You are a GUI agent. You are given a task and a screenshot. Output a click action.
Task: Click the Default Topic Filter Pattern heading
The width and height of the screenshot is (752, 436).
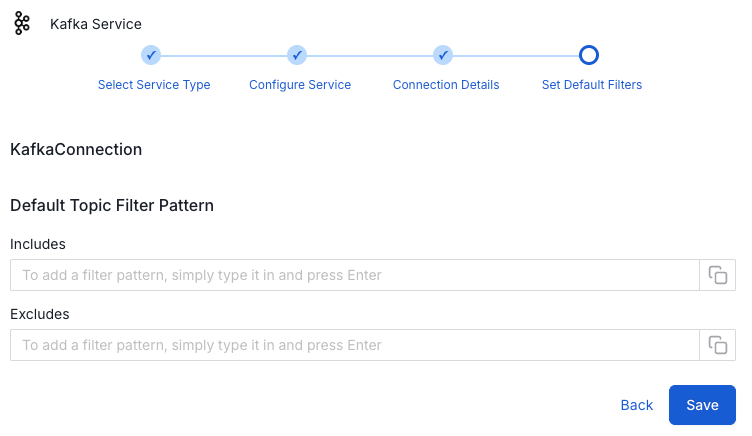tap(112, 206)
